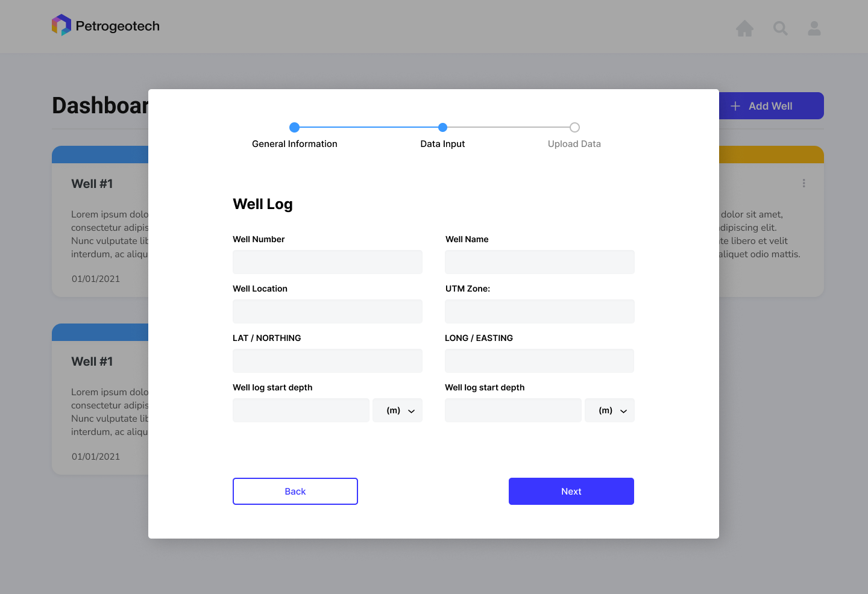Open left depth unit (m) dropdown
Viewport: 868px width, 594px height.
point(397,410)
